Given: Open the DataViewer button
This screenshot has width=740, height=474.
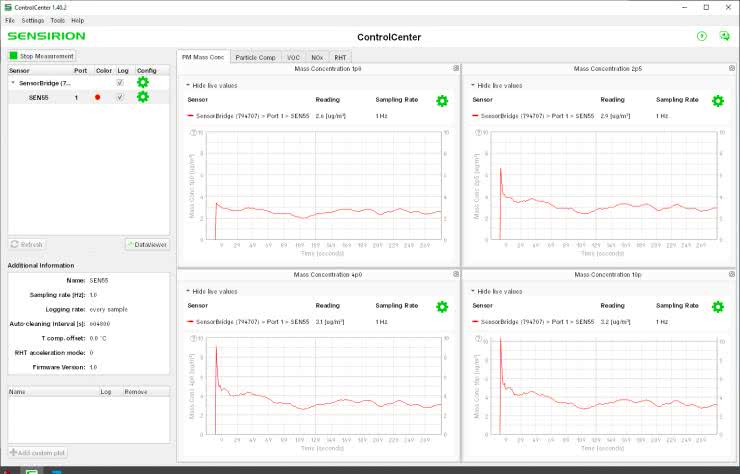Looking at the screenshot, I should pos(147,244).
